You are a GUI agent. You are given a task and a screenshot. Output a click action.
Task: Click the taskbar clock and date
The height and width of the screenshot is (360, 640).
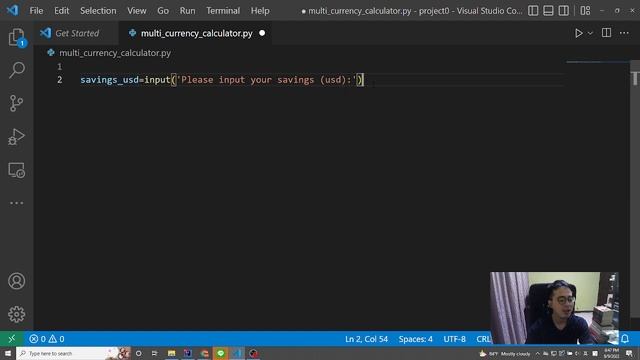(x=611, y=353)
